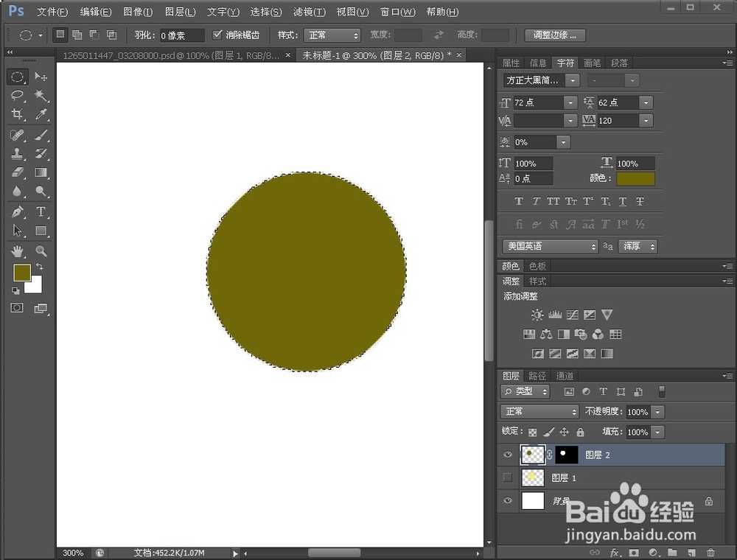Add Curves adjustment icon

(573, 315)
